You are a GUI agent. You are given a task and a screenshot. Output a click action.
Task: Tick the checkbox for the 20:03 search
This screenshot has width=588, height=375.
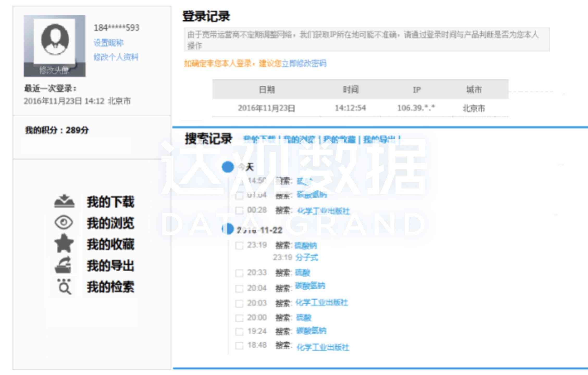pyautogui.click(x=239, y=304)
